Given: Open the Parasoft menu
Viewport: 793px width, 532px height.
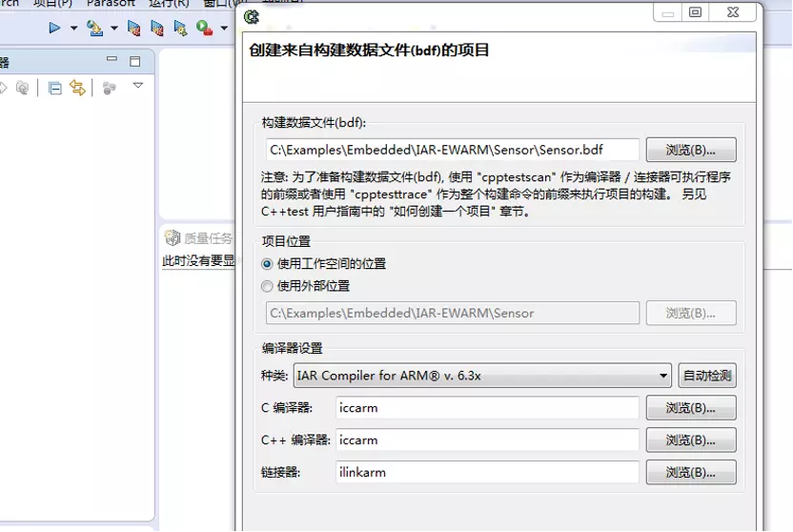Looking at the screenshot, I should (111, 3).
